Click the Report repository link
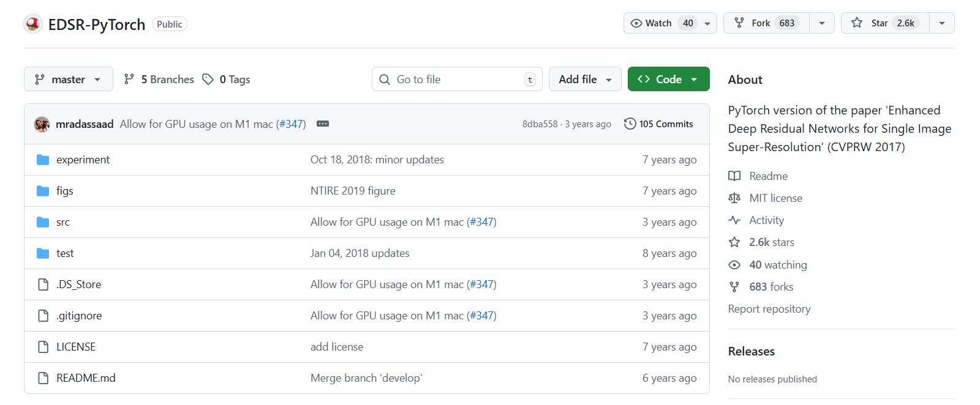980x405 pixels. point(769,309)
